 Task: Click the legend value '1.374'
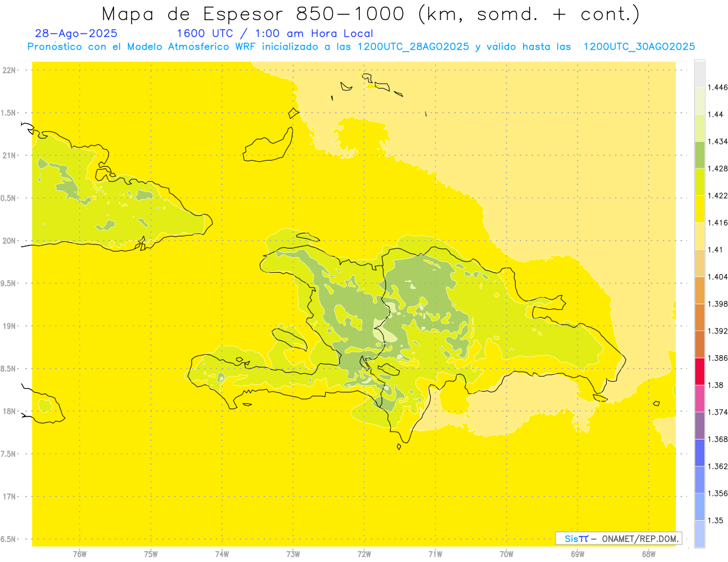pyautogui.click(x=719, y=412)
